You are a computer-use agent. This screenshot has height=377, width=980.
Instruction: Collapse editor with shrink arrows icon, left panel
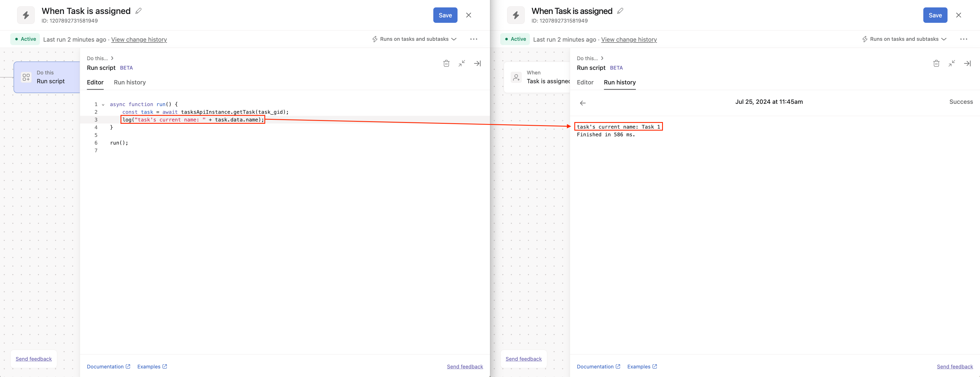(x=462, y=63)
